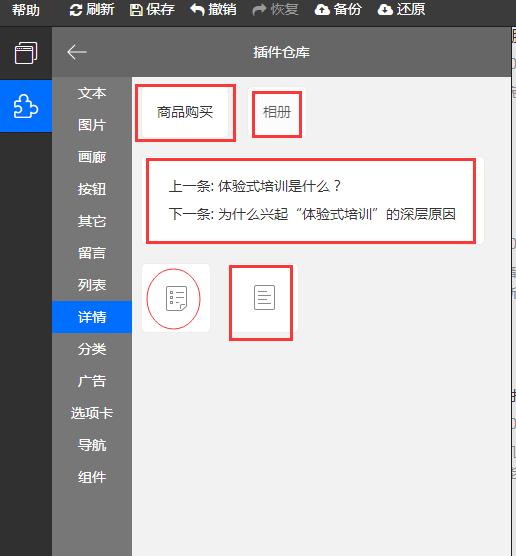Select the 文本 category
The width and height of the screenshot is (516, 556).
(x=92, y=93)
